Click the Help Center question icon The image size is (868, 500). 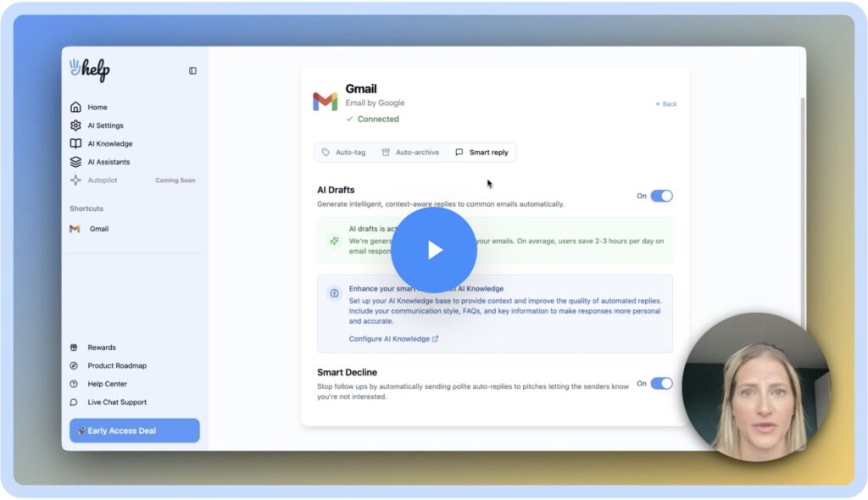(x=74, y=384)
